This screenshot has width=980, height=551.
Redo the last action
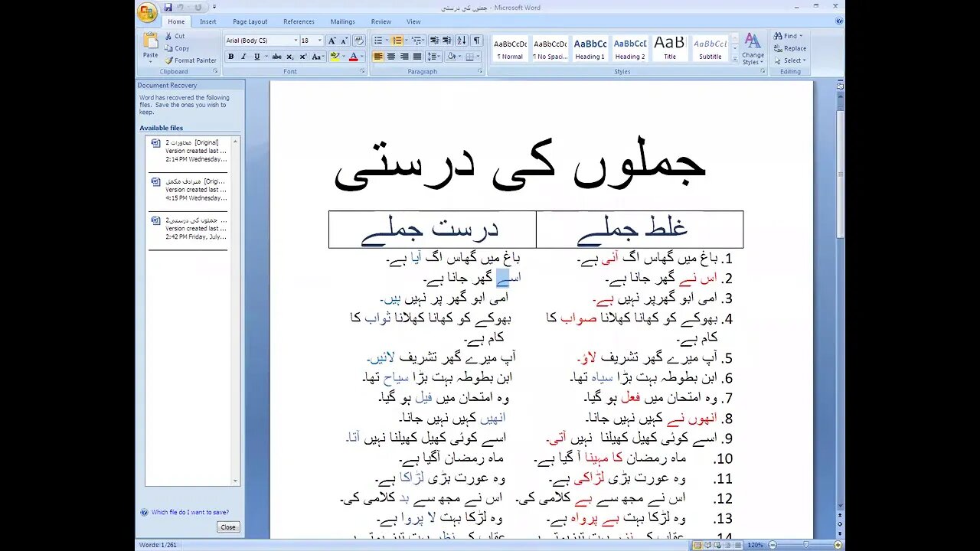coord(198,8)
